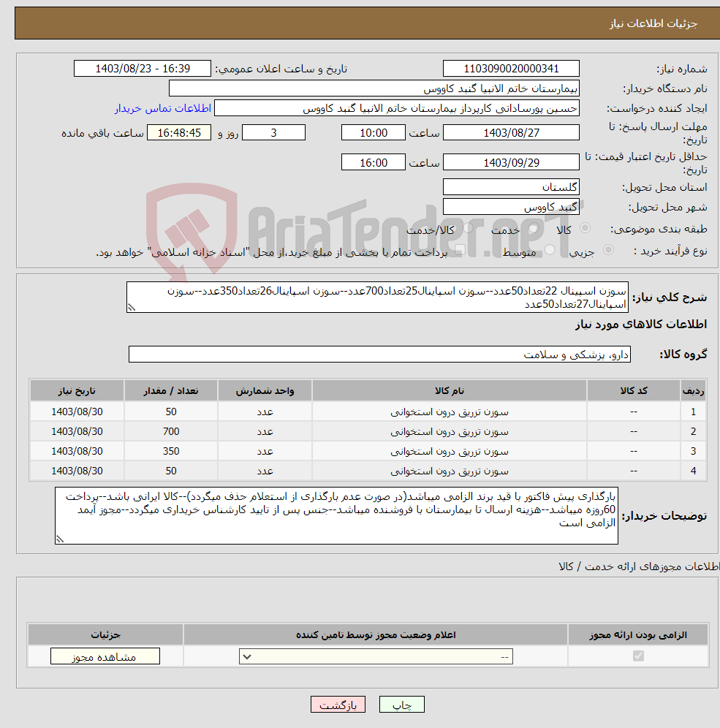
Task: Click the need number field 1103090020000341
Action: (511, 68)
